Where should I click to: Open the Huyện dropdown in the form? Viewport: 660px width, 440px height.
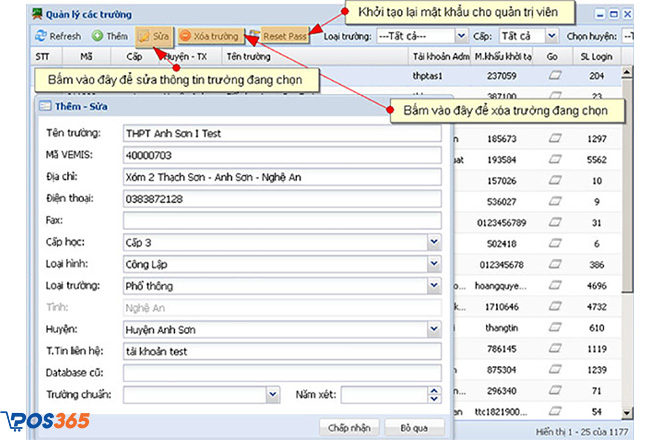(434, 329)
